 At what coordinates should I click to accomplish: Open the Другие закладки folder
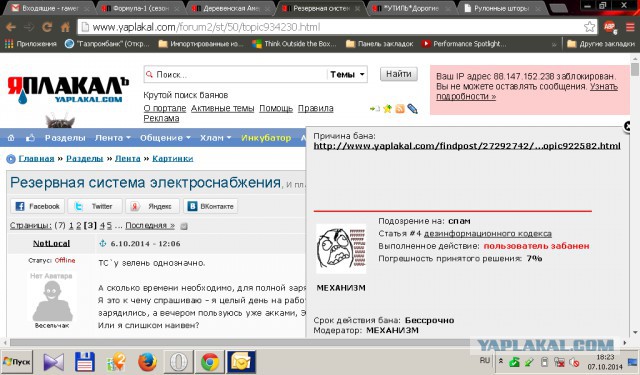(x=601, y=44)
